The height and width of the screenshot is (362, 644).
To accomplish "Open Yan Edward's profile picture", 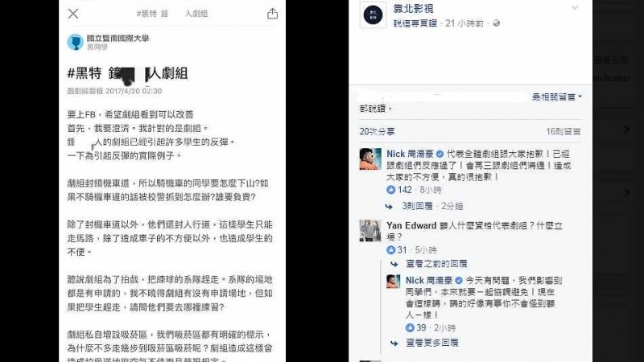I will coord(370,230).
